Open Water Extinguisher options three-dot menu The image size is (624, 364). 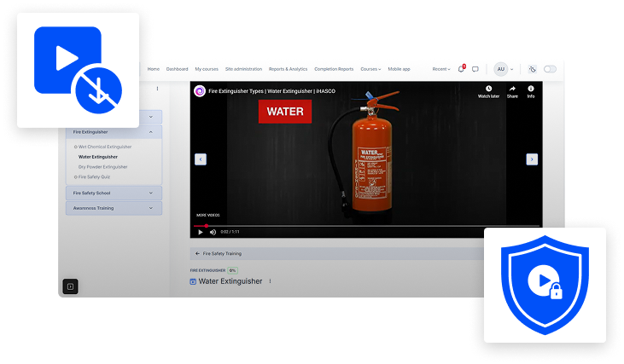271,281
